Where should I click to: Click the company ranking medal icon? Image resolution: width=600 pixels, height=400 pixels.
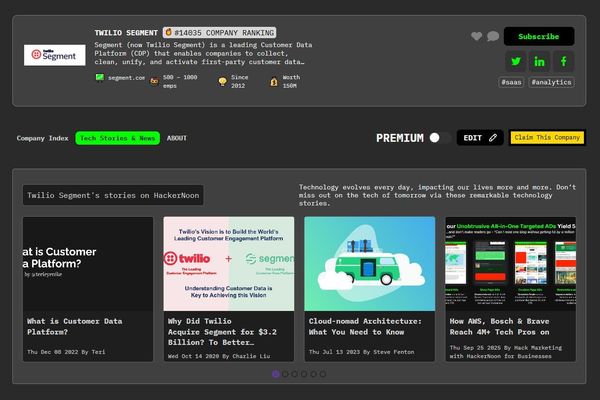168,33
